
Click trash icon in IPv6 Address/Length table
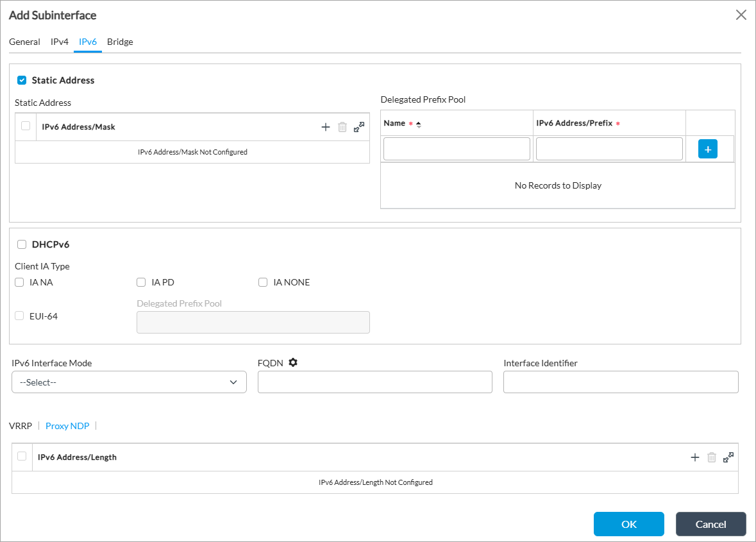(712, 457)
